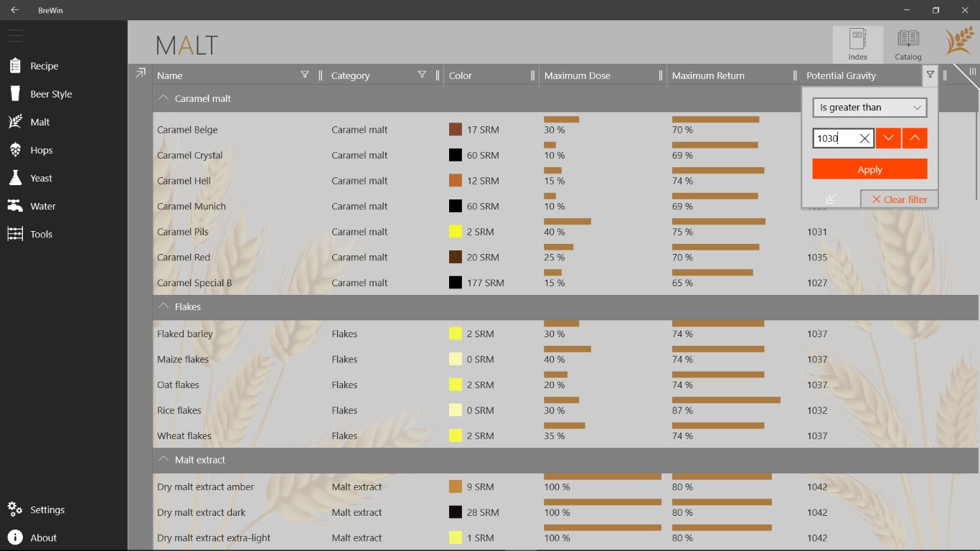Collapse the Malt extract group
This screenshot has height=551, width=980.
coord(164,460)
